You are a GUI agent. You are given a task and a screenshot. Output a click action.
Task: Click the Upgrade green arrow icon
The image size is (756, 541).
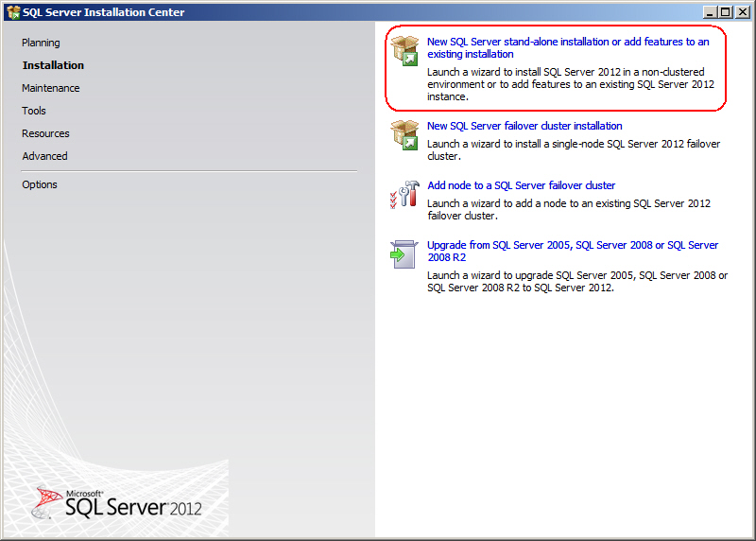pos(404,254)
